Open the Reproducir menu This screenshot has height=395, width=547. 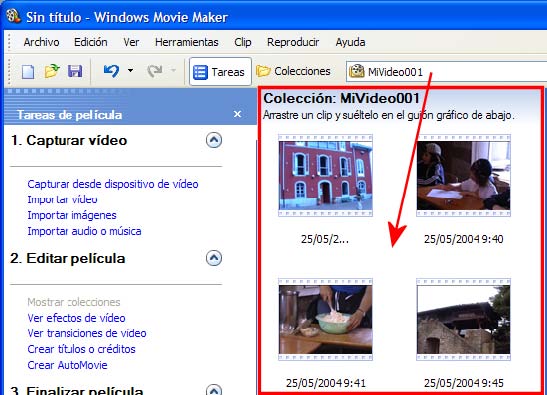(293, 42)
